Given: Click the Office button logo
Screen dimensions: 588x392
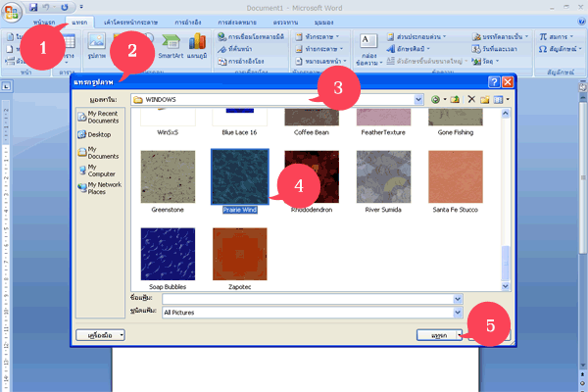Looking at the screenshot, I should (x=12, y=12).
